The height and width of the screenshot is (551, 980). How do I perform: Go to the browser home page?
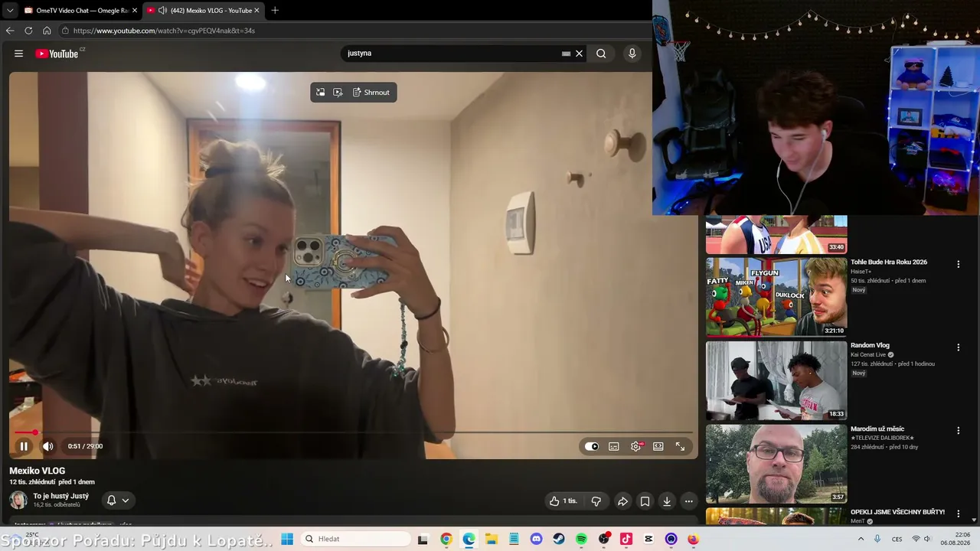pyautogui.click(x=47, y=31)
